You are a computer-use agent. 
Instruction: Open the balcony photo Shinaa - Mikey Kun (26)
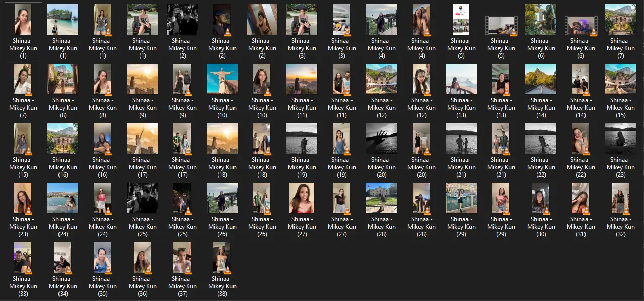222,198
